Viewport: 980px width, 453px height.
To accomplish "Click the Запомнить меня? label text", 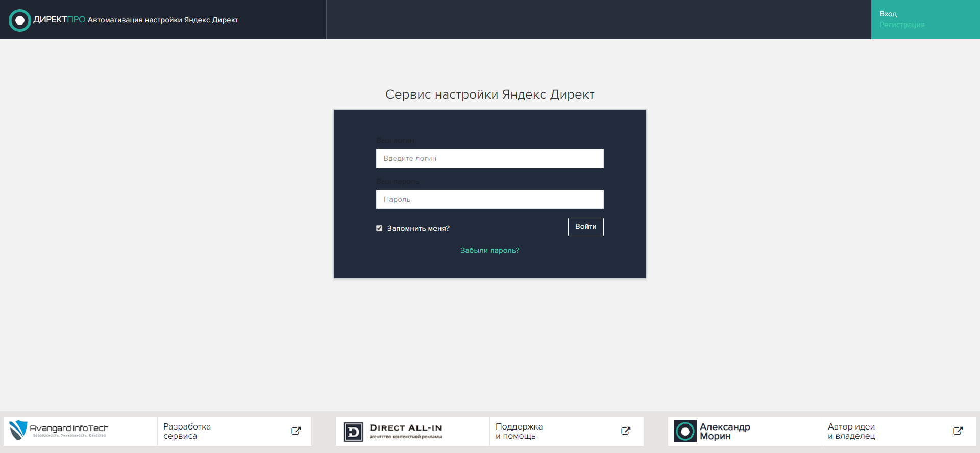I will pos(419,228).
